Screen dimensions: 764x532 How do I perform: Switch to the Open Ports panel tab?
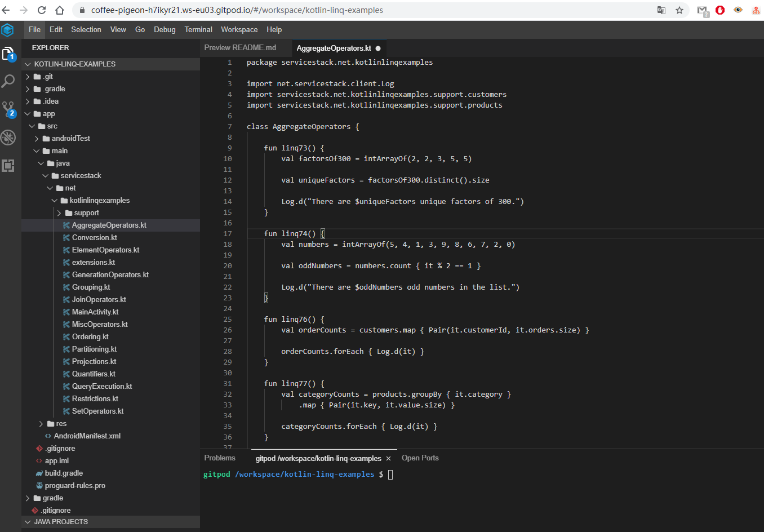coord(420,458)
